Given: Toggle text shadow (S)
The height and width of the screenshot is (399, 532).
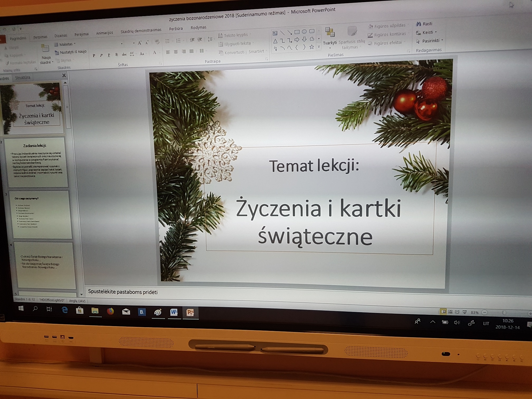Looking at the screenshot, I should 116,55.
